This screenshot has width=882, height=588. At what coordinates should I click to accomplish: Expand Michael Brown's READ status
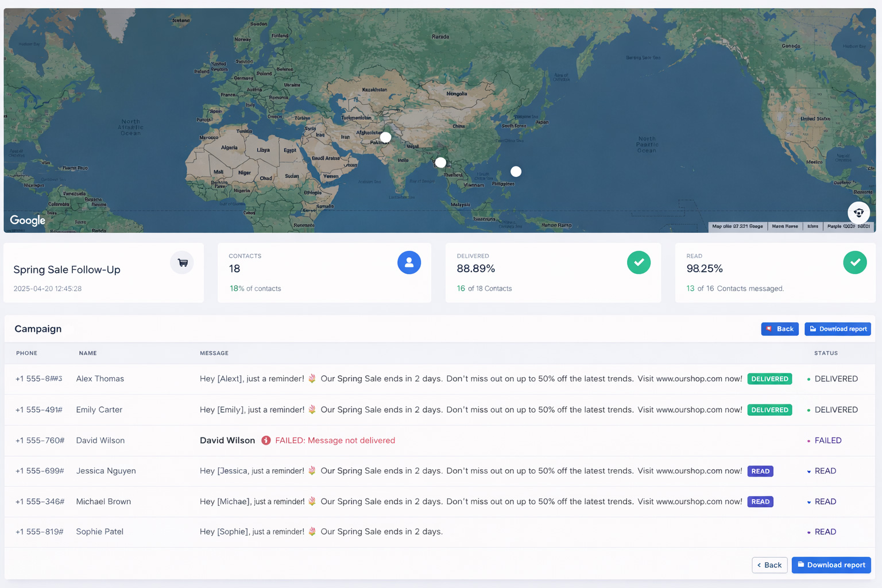[821, 501]
